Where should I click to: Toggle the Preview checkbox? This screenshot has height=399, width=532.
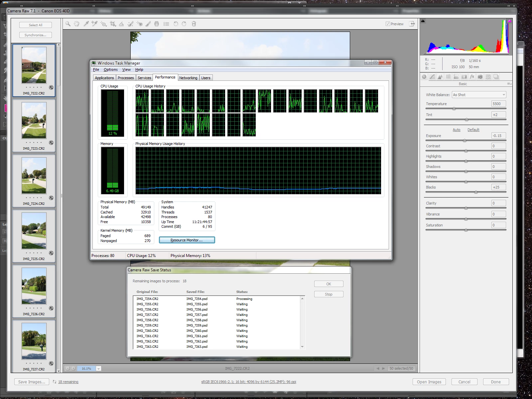388,24
